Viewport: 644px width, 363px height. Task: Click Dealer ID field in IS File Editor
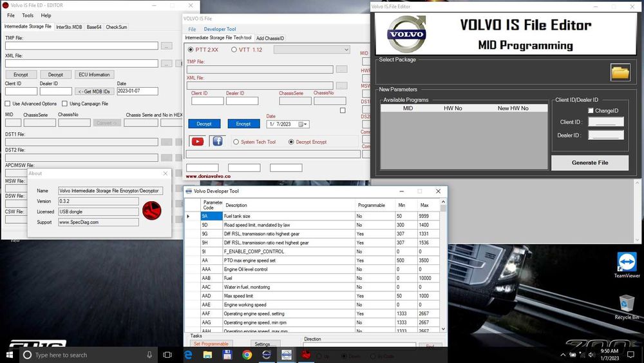tap(606, 135)
